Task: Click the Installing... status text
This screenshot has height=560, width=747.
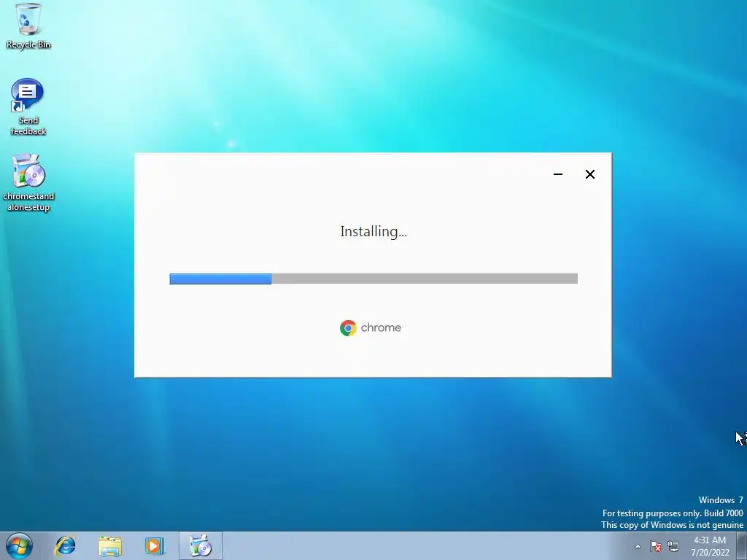Action: tap(373, 231)
